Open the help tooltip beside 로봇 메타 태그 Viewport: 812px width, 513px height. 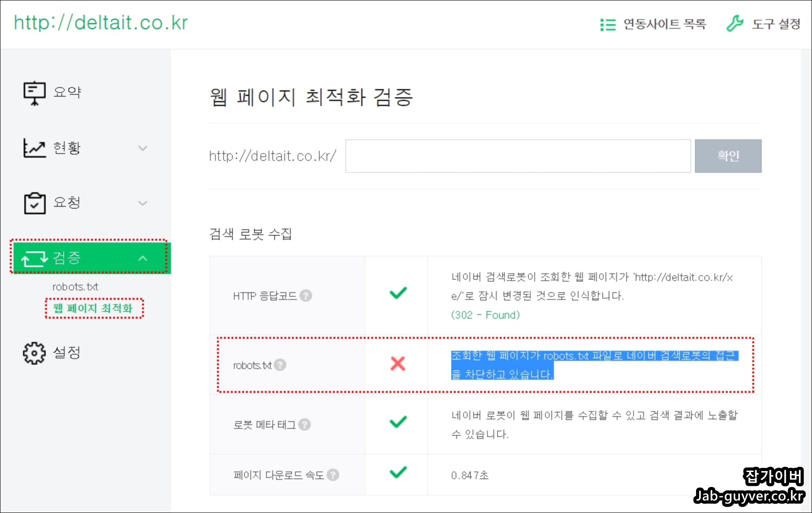click(304, 424)
